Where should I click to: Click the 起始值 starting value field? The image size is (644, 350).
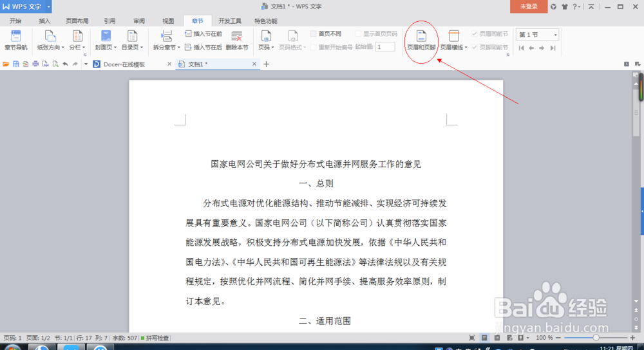385,47
